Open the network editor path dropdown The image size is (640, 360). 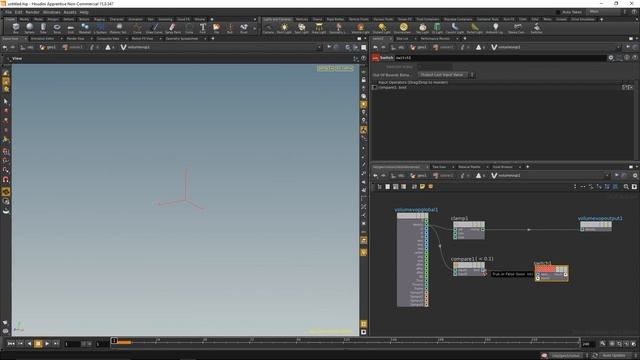pyautogui.click(x=607, y=176)
